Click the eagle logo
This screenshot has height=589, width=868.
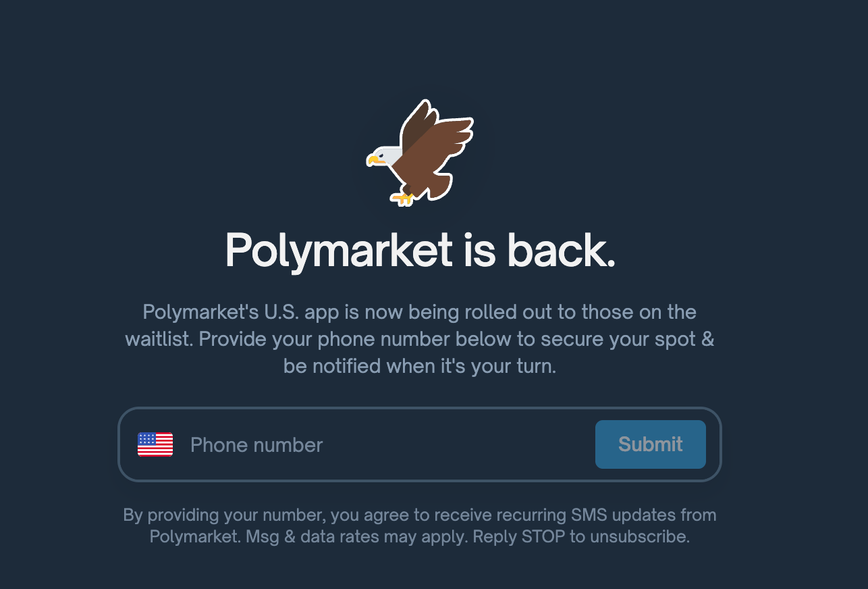click(x=420, y=154)
